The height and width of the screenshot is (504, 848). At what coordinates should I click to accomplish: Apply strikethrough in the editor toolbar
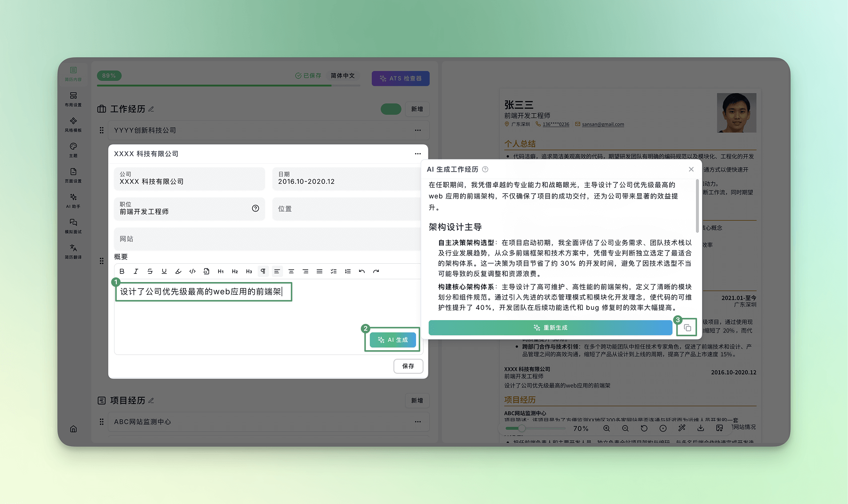tap(150, 271)
